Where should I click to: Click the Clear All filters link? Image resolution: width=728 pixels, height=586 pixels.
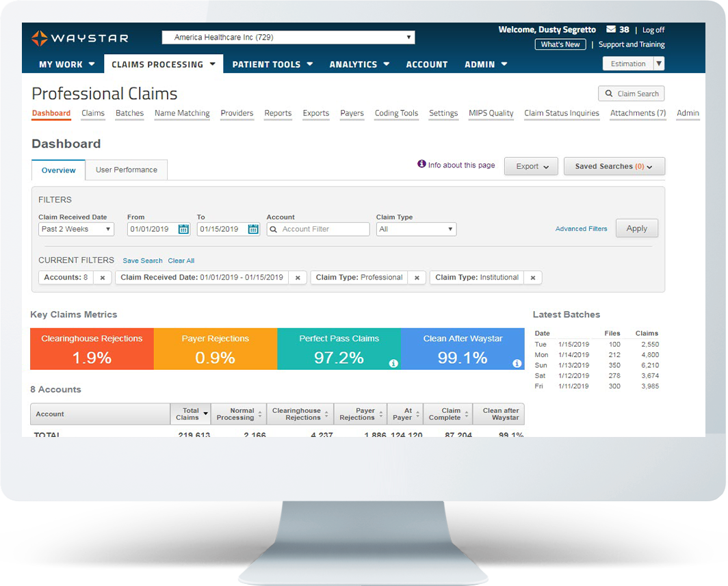181,261
